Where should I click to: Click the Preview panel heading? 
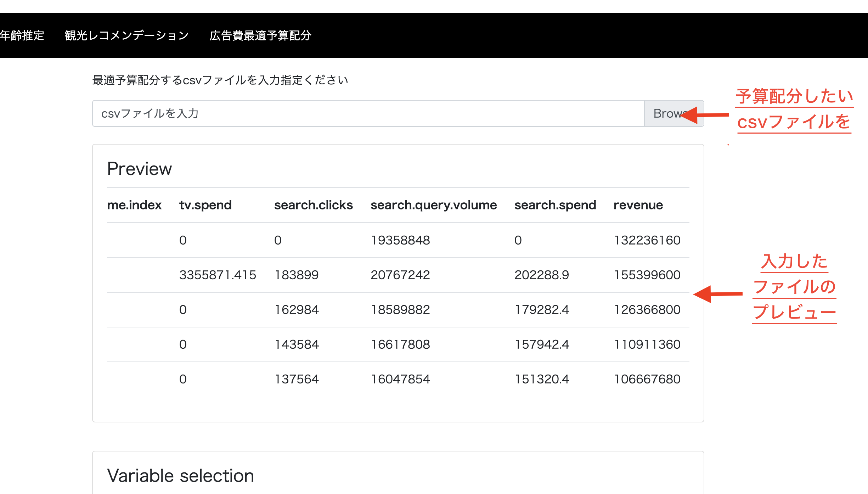point(139,169)
